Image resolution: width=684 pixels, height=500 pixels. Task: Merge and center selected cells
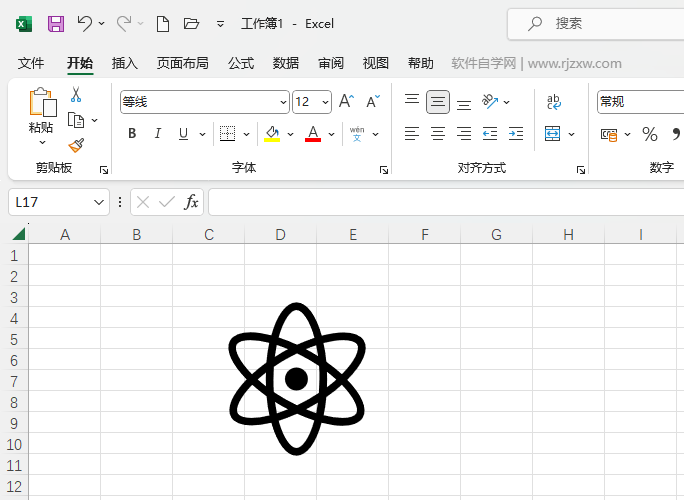click(x=552, y=134)
